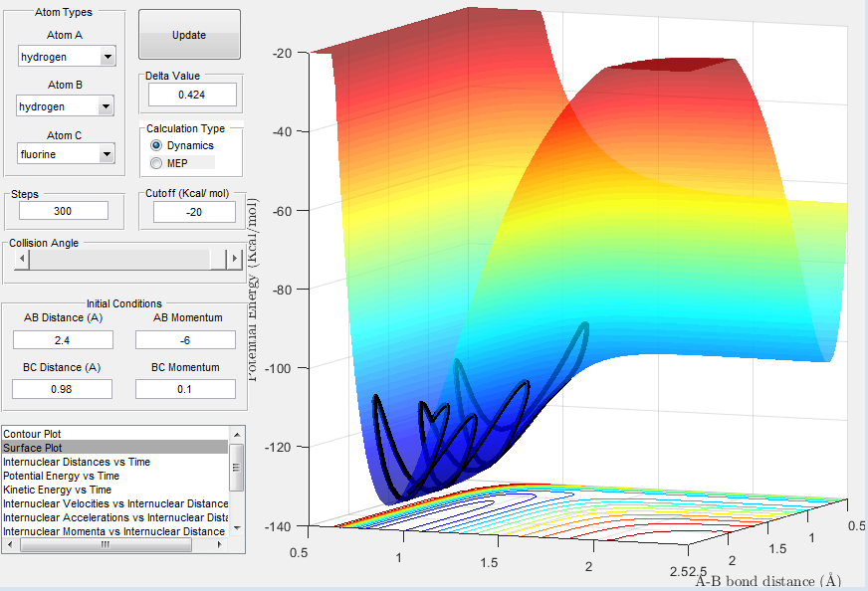Screen dimensions: 868x591
Task: Focus the Steps input field
Action: 63,211
